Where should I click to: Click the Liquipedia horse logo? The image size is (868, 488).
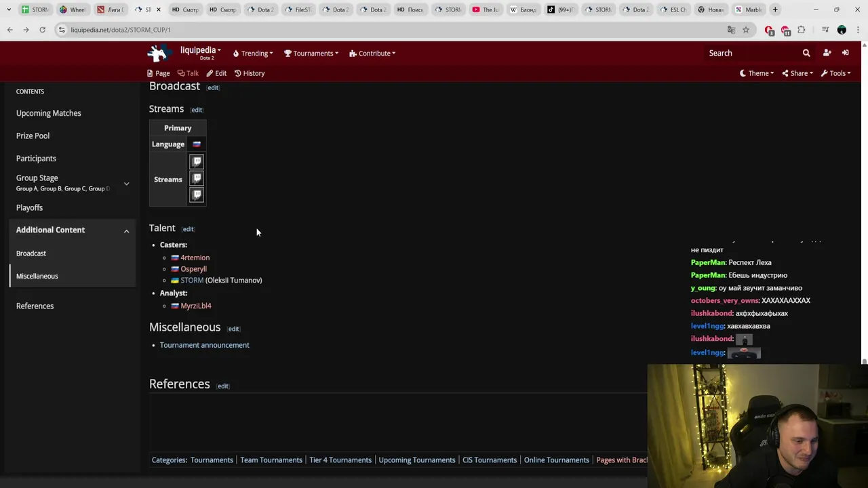tap(159, 53)
